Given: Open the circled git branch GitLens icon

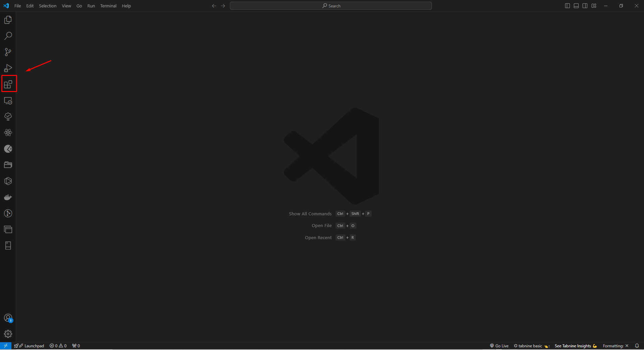Looking at the screenshot, I should 8,213.
